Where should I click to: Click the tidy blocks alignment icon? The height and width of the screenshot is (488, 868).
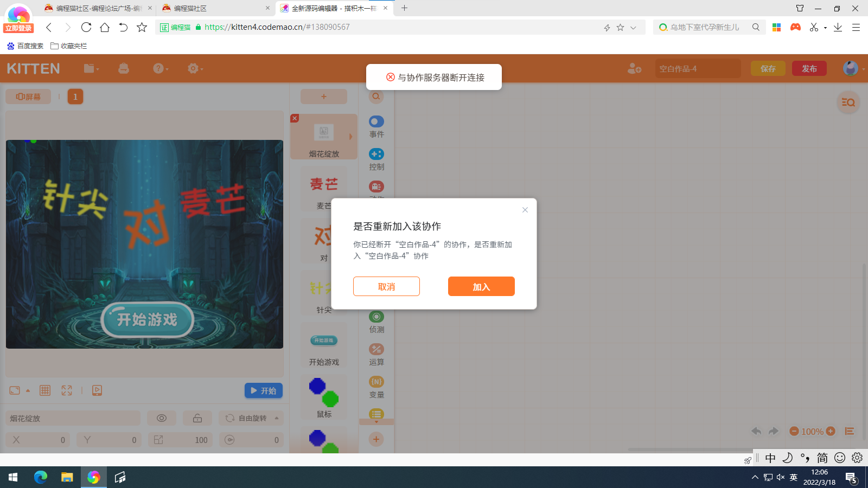pos(850,431)
